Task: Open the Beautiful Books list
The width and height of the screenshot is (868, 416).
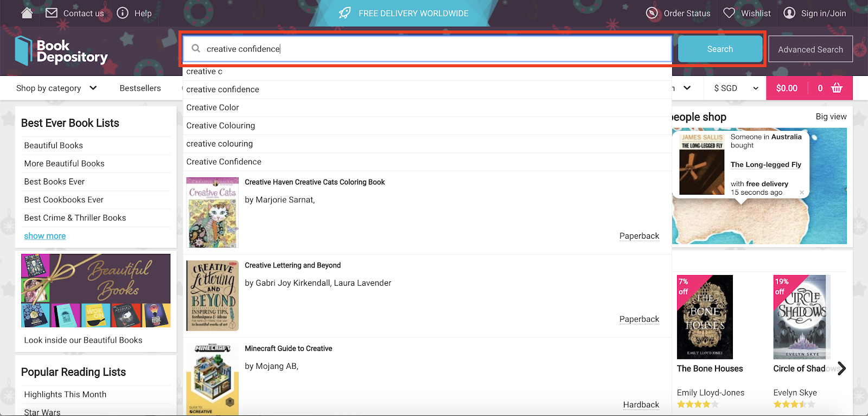Action: [x=54, y=145]
